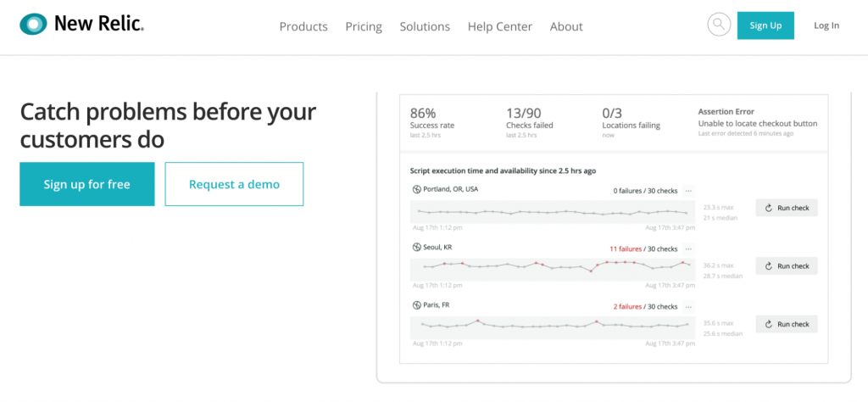The image size is (868, 402).
Task: Open the Help Center link
Action: click(x=500, y=26)
